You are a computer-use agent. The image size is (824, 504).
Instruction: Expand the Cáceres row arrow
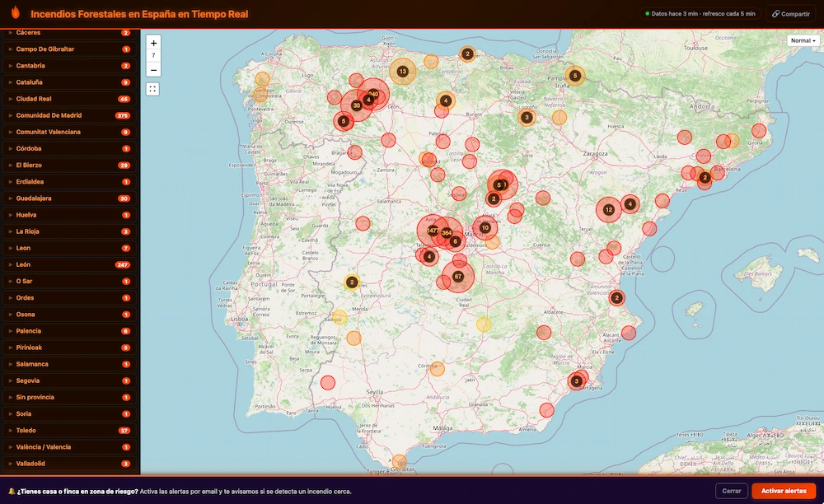point(10,33)
